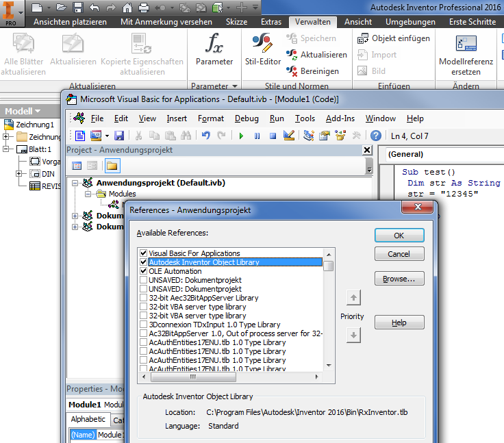Open the Inventor PRO application menu
Image resolution: width=504 pixels, height=443 pixels.
(x=12, y=13)
